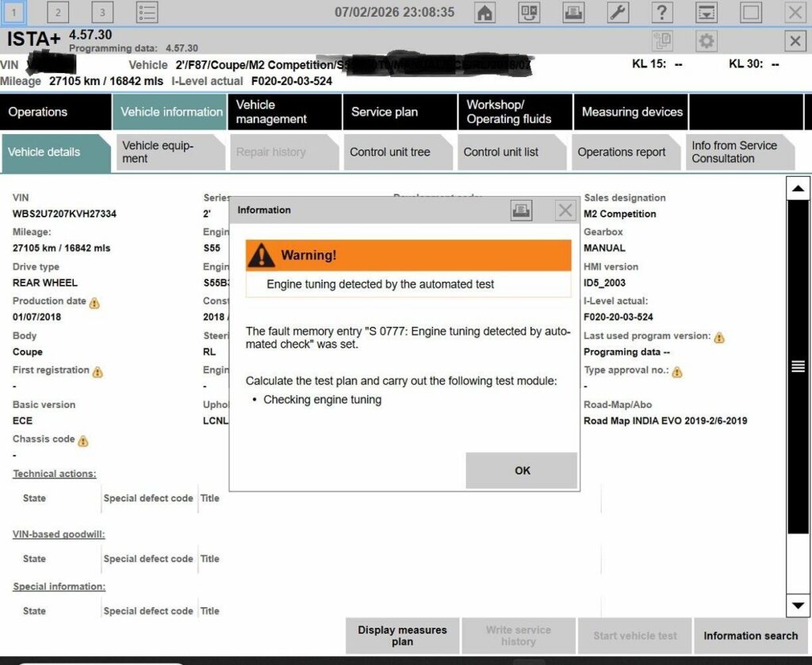This screenshot has width=812, height=665.
Task: Click the print icon in top toolbar
Action: (573, 13)
